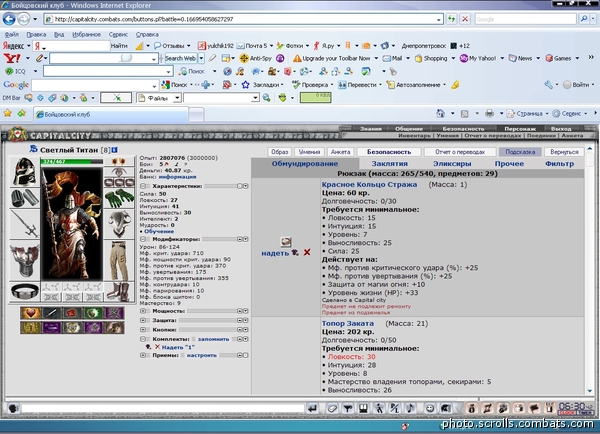The width and height of the screenshot is (600, 434).
Task: Click the надеть link for the ring
Action: pyautogui.click(x=275, y=253)
